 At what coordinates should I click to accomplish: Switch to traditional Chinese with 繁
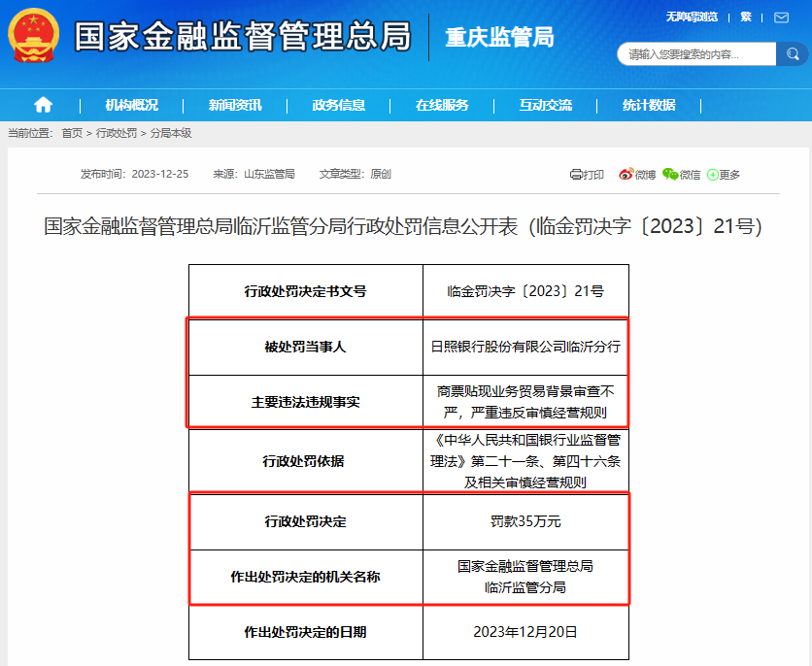click(746, 17)
